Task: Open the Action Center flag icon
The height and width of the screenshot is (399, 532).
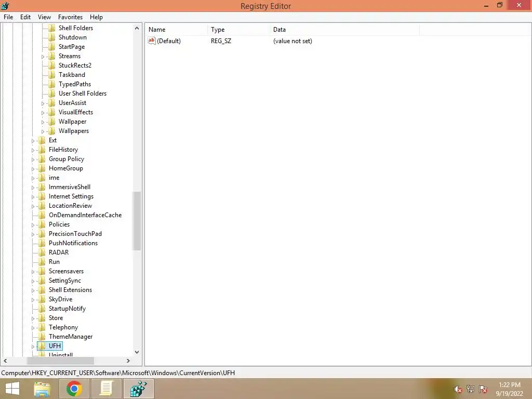Action: [483, 389]
